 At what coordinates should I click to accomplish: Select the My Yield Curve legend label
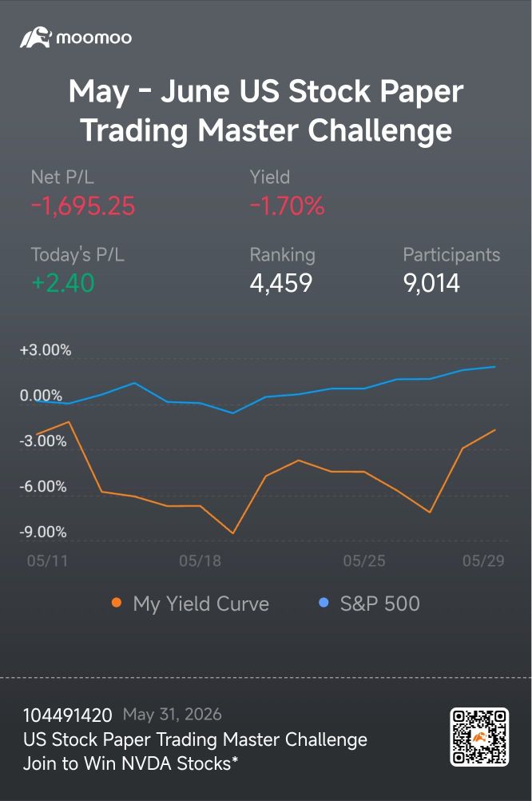point(200,604)
